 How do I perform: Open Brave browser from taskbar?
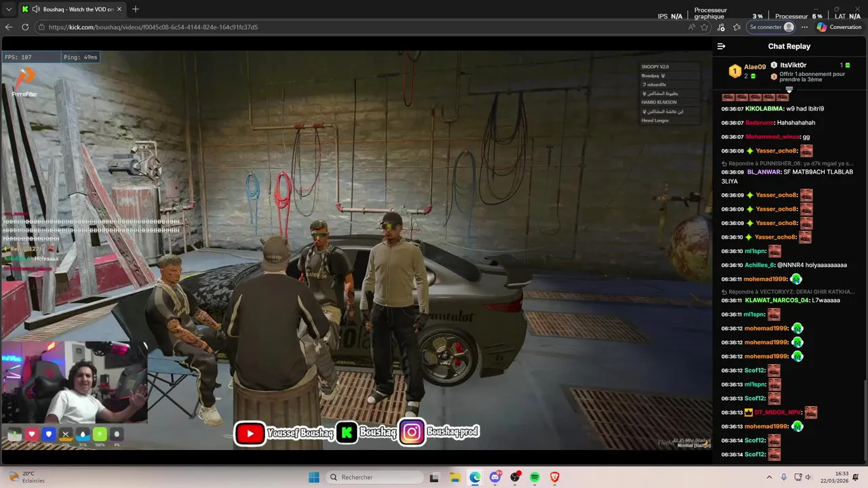coord(555,477)
